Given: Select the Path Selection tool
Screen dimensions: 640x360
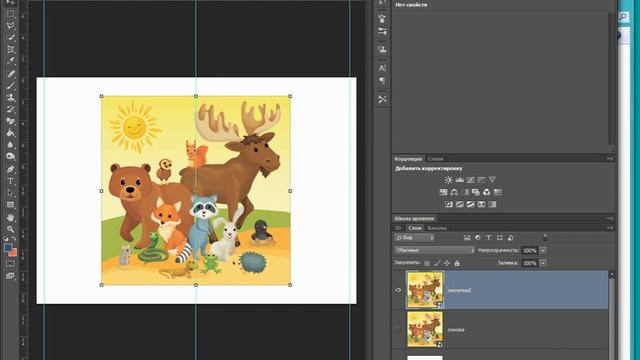Looking at the screenshot, I should coord(10,193).
